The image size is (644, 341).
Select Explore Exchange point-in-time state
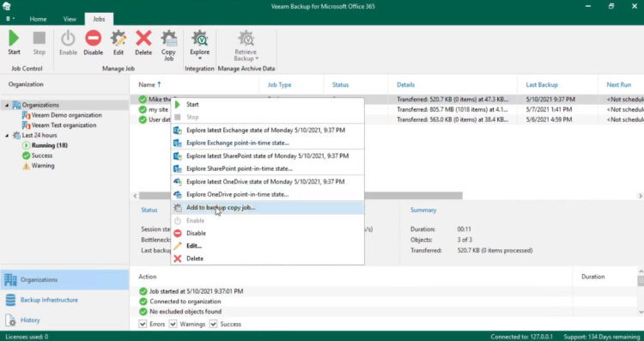267,143
